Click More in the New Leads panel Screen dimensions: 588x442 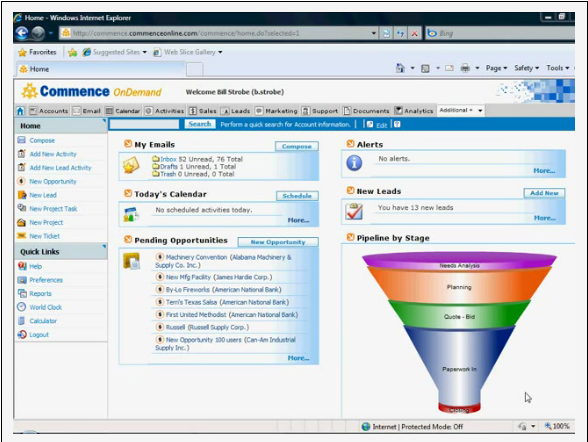pyautogui.click(x=544, y=218)
